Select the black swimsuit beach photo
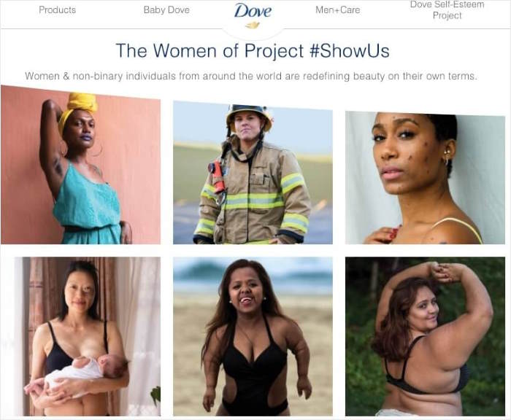 (x=253, y=336)
